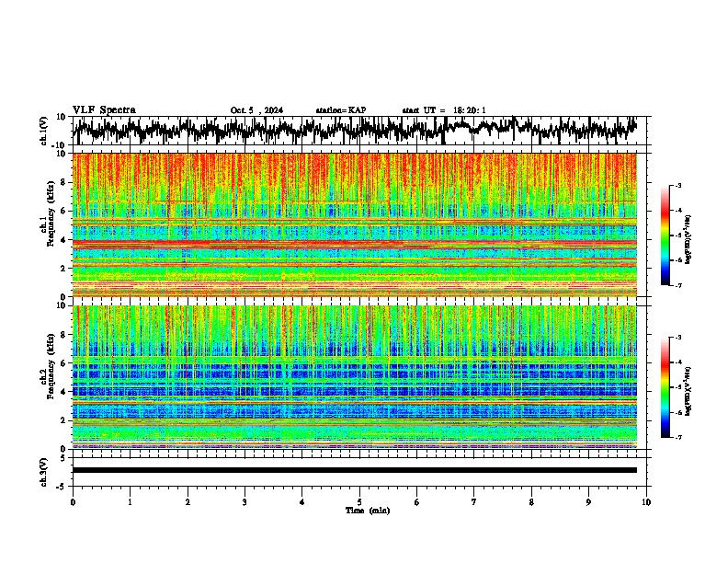Click time axis tick label '6'
This screenshot has width=728, height=563.
coord(417,502)
